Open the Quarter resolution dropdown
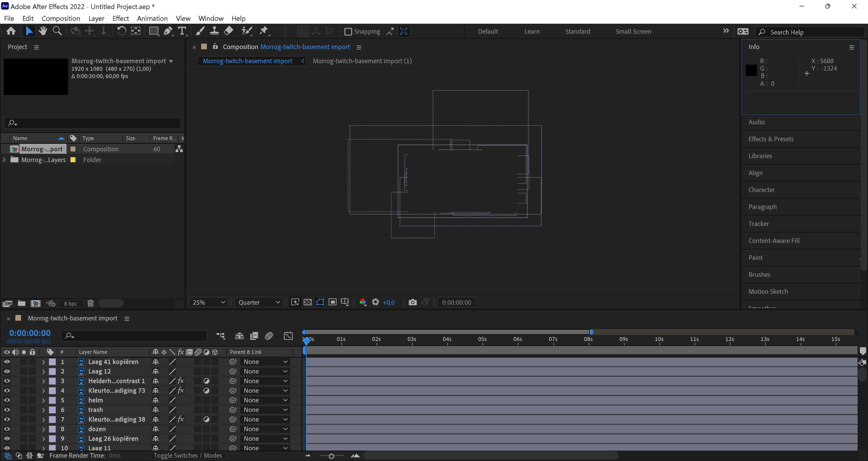 [x=259, y=302]
